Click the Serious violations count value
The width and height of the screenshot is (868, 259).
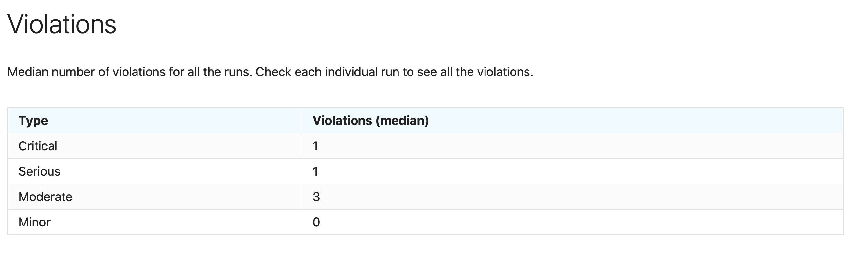tap(315, 171)
